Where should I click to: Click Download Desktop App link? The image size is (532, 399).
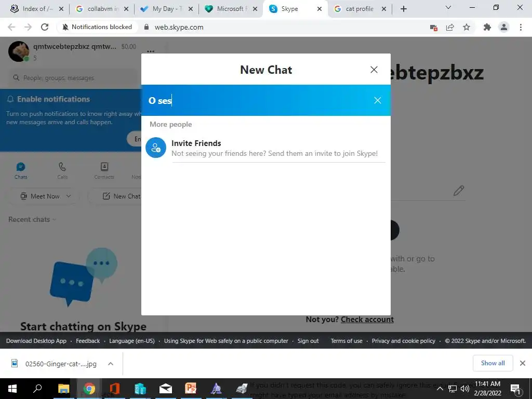tap(36, 341)
